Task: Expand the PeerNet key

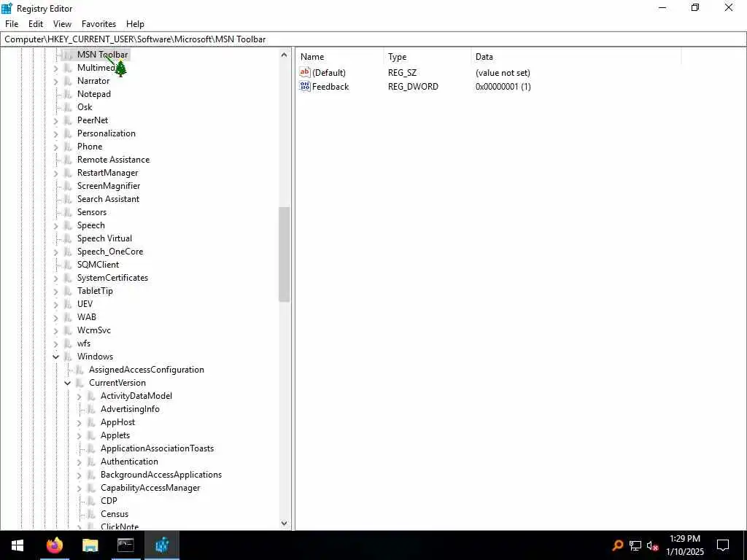Action: (x=55, y=121)
